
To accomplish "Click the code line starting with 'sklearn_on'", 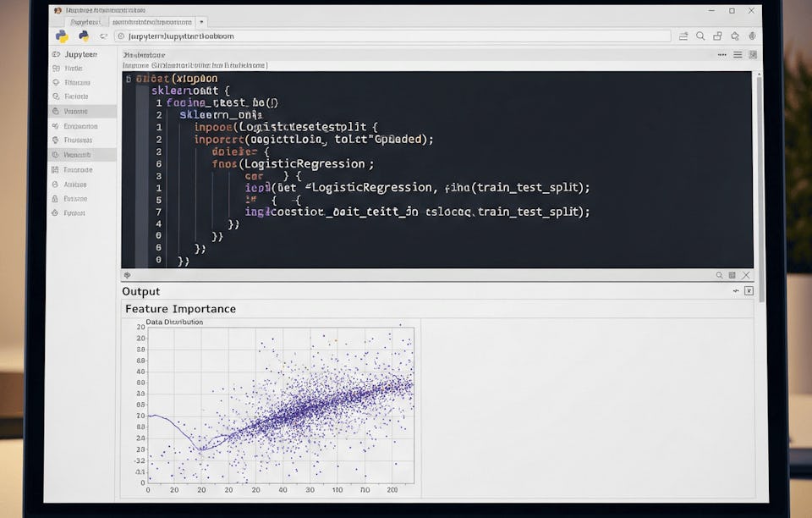I will (x=221, y=115).
